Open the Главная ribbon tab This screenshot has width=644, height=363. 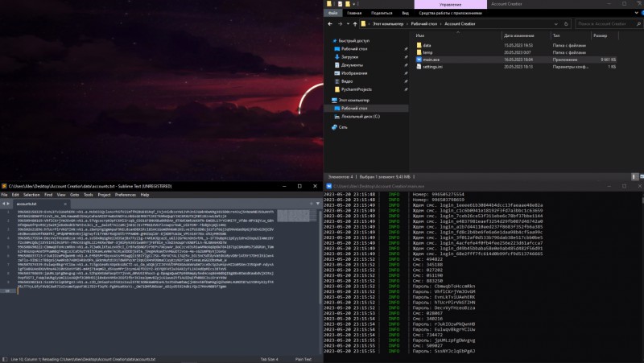(354, 13)
